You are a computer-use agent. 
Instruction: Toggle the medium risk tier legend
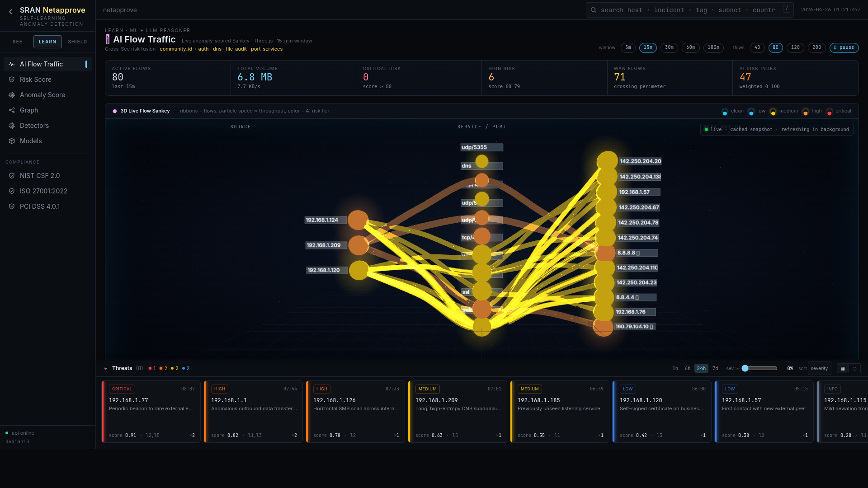pos(783,111)
